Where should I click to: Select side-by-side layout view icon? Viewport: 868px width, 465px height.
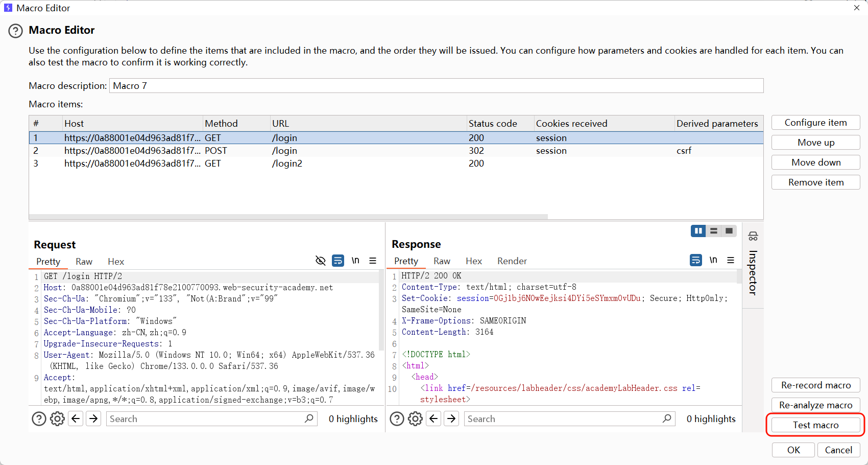click(698, 231)
